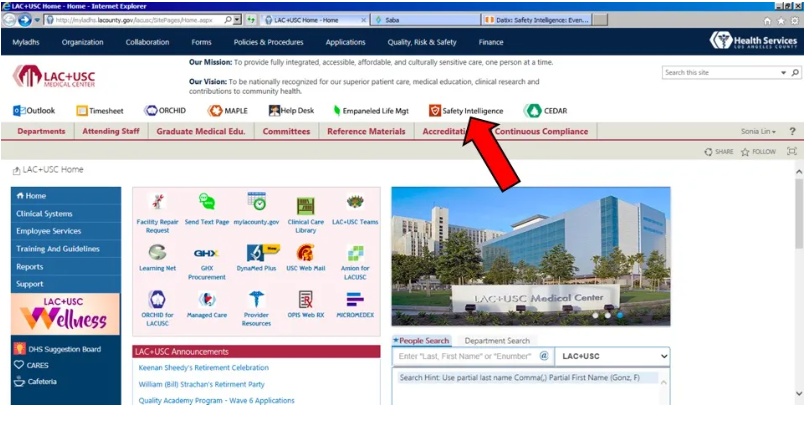The width and height of the screenshot is (807, 432).
Task: Open the Finance menu
Action: pos(491,42)
